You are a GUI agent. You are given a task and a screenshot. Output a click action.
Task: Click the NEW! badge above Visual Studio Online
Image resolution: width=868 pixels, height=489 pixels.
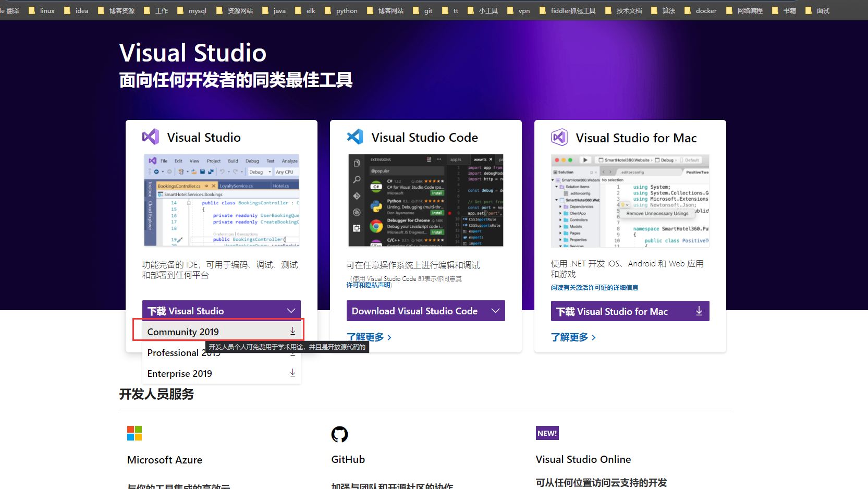point(547,433)
